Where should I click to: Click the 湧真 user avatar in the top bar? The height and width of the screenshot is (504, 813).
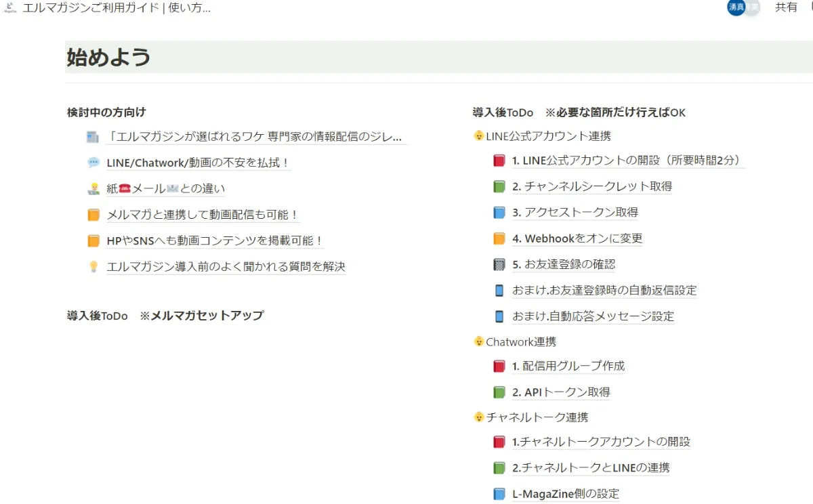click(736, 7)
